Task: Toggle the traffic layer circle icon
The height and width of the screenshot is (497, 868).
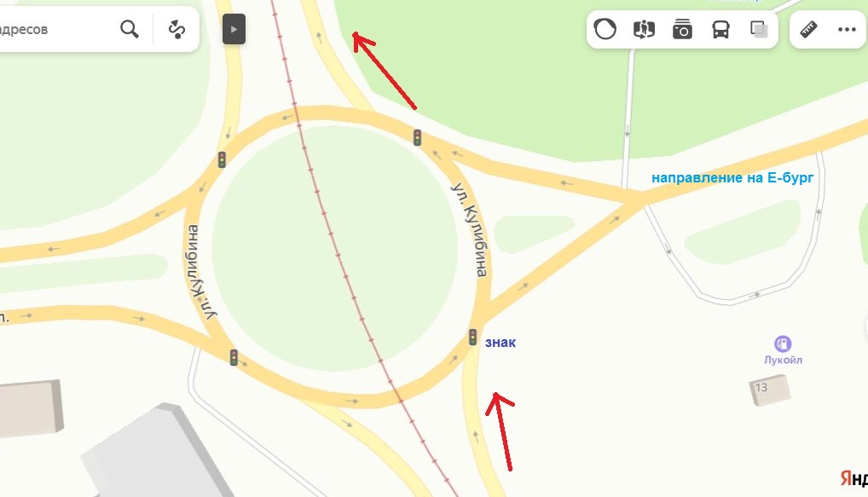Action: click(605, 29)
